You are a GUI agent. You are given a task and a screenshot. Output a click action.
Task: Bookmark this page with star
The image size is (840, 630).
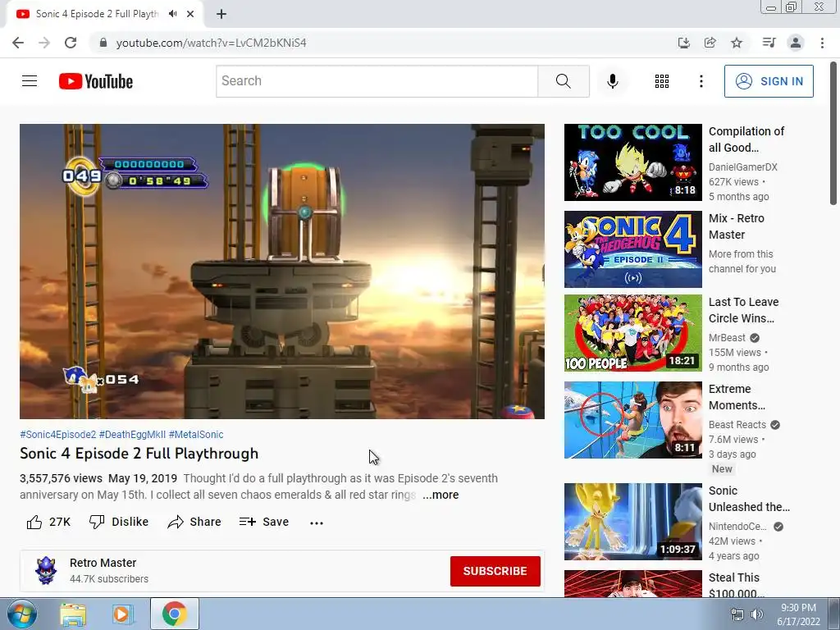click(737, 43)
